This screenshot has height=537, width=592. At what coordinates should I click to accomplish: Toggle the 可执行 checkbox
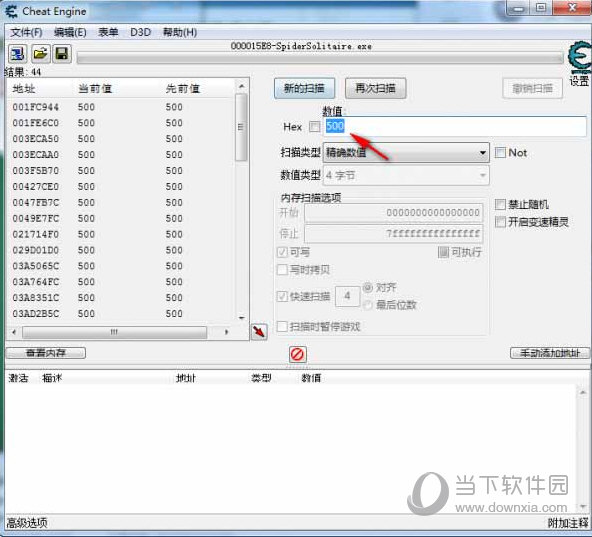click(443, 252)
